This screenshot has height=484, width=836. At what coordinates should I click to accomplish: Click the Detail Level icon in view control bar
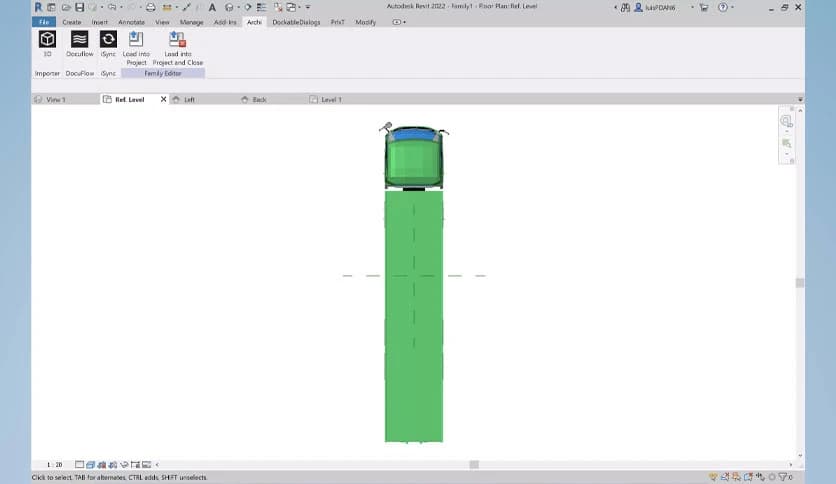[x=79, y=464]
